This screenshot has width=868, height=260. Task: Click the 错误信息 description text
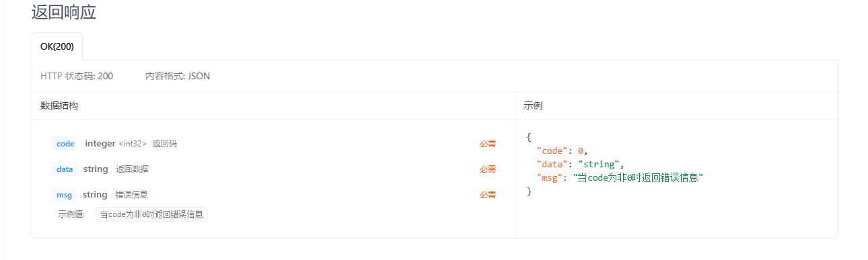(x=132, y=195)
